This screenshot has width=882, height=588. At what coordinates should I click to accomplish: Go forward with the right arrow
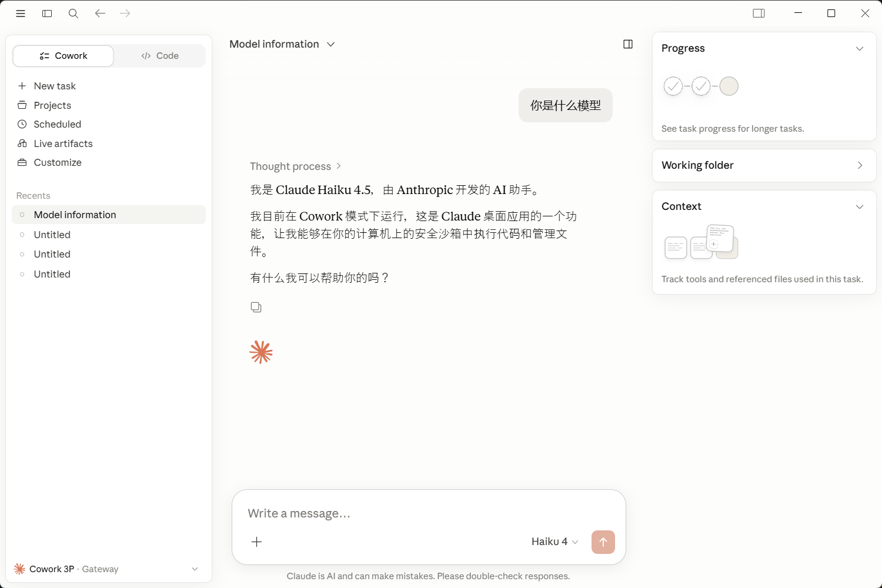(125, 13)
